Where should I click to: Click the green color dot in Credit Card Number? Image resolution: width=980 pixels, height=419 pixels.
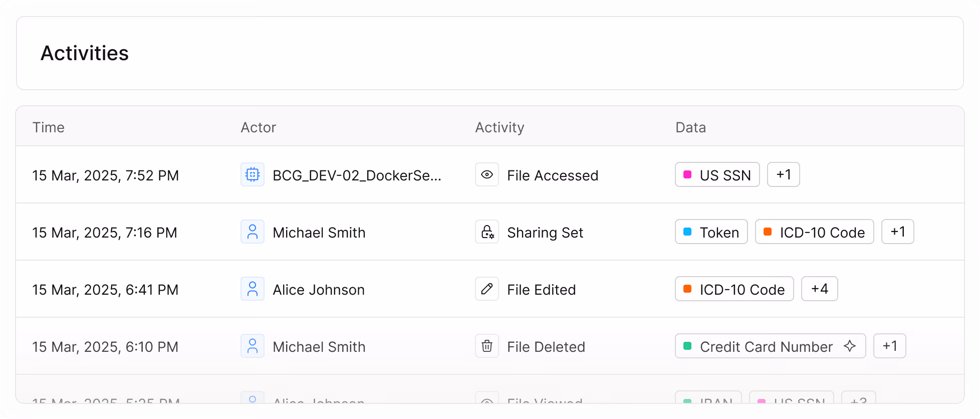(688, 346)
